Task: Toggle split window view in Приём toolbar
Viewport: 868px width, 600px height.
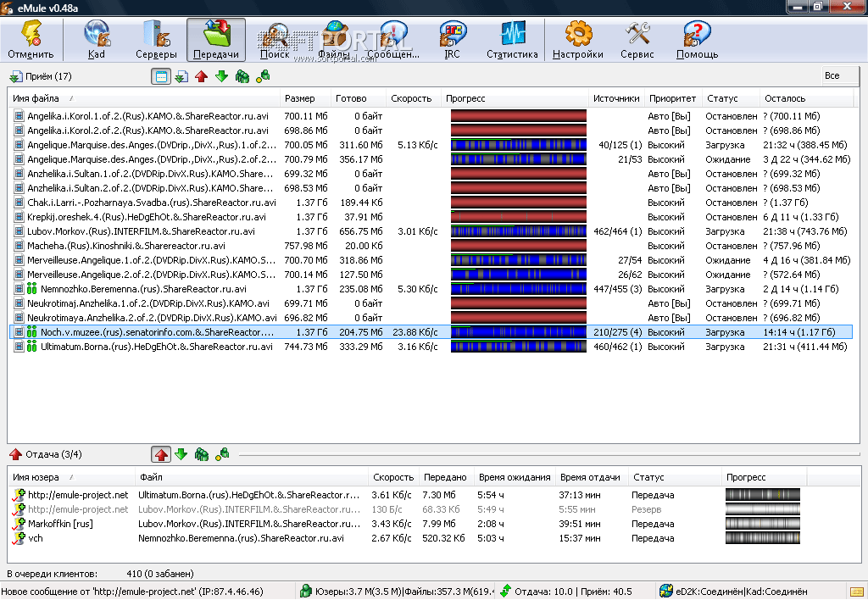Action: pyautogui.click(x=161, y=76)
